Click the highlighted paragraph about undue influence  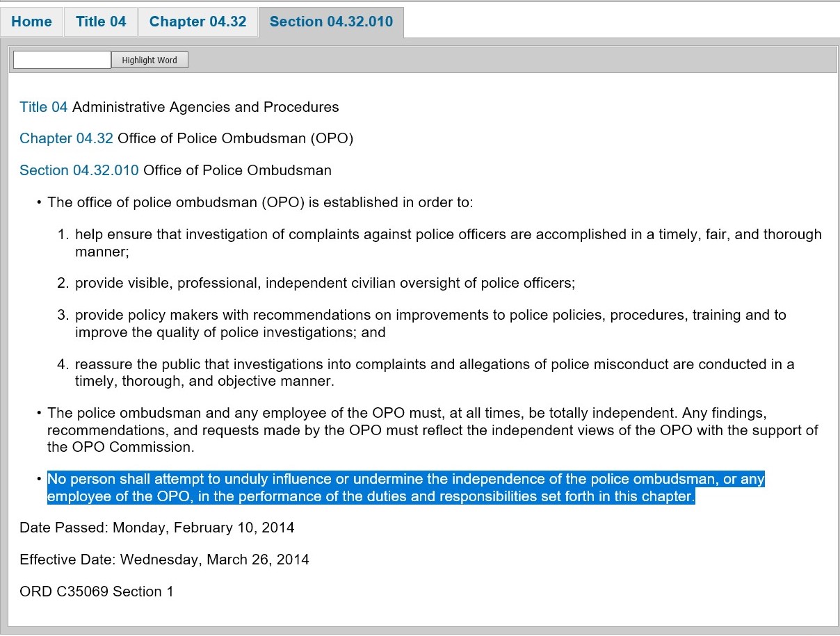tap(405, 487)
